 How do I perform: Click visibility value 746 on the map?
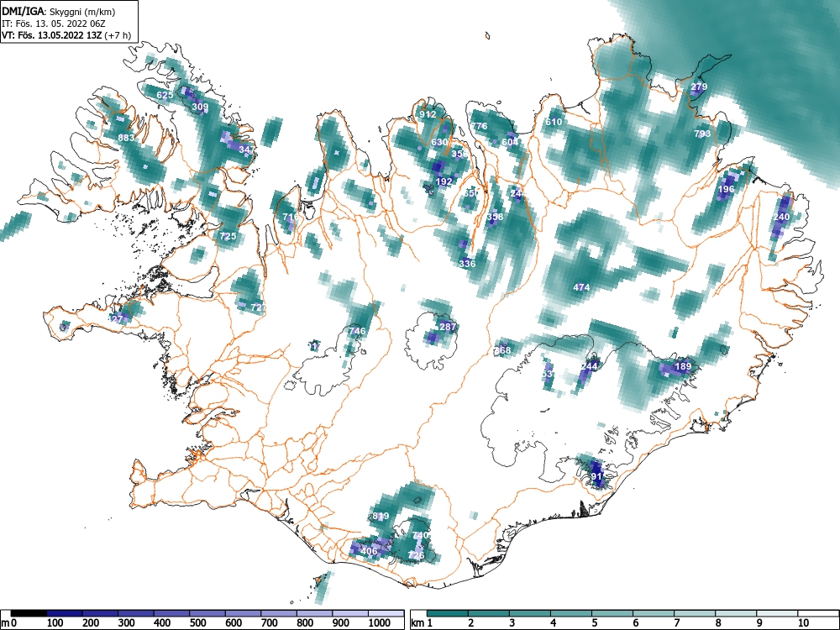tap(357, 331)
